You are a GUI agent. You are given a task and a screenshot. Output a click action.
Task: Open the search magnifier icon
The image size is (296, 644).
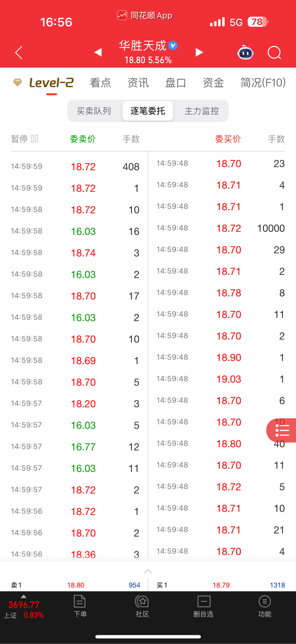click(x=274, y=52)
